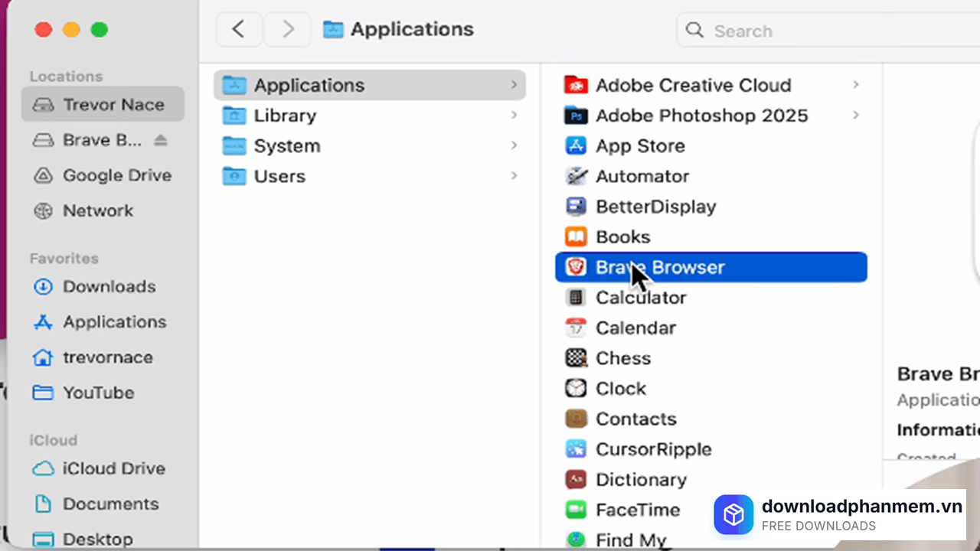Eject the Brave Browser disk image
Viewport: 980px width, 551px height.
tap(160, 140)
